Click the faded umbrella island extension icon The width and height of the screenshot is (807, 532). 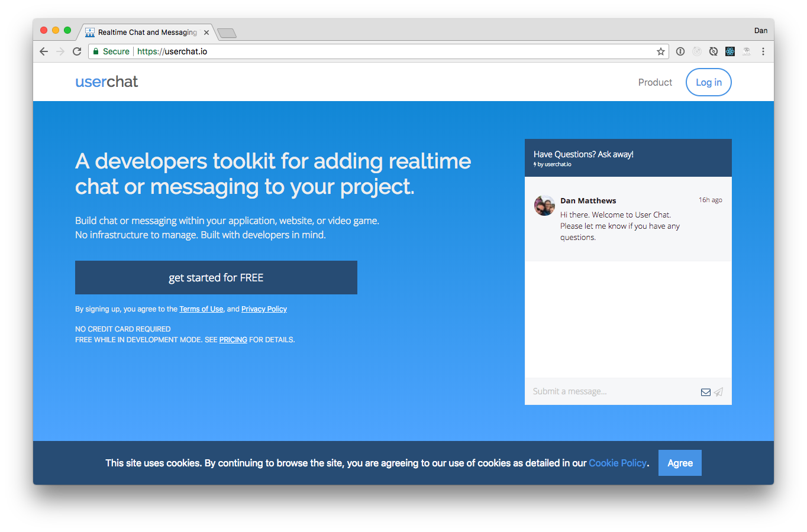coord(747,51)
